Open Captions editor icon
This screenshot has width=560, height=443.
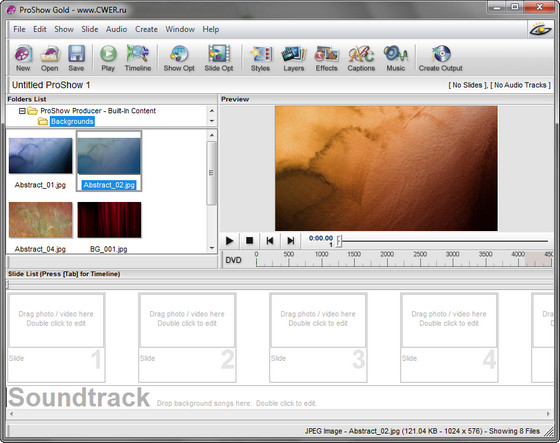pos(361,58)
